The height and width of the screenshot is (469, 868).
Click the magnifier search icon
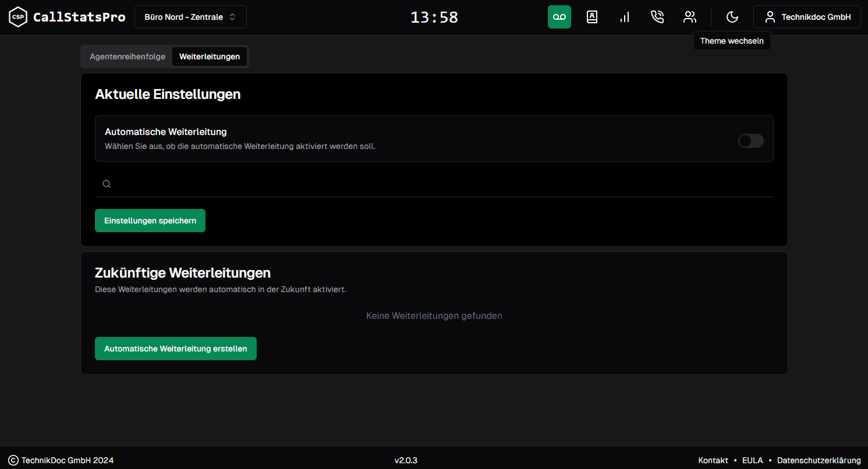[x=107, y=184]
